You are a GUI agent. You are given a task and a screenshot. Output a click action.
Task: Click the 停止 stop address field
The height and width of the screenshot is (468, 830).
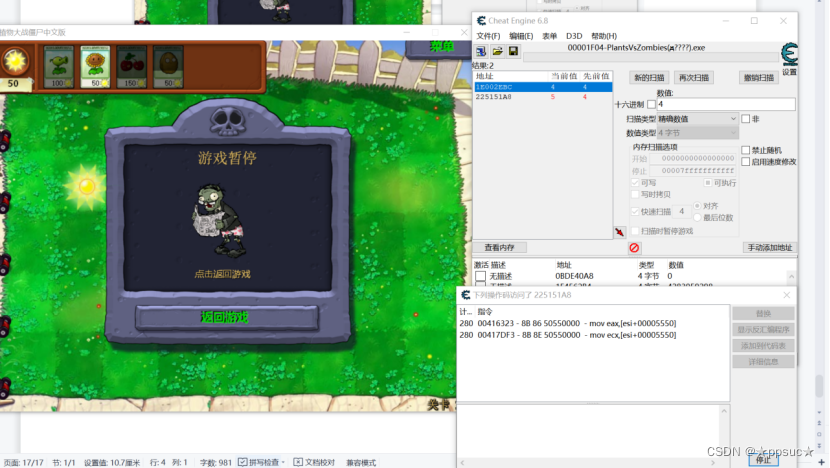pyautogui.click(x=693, y=170)
